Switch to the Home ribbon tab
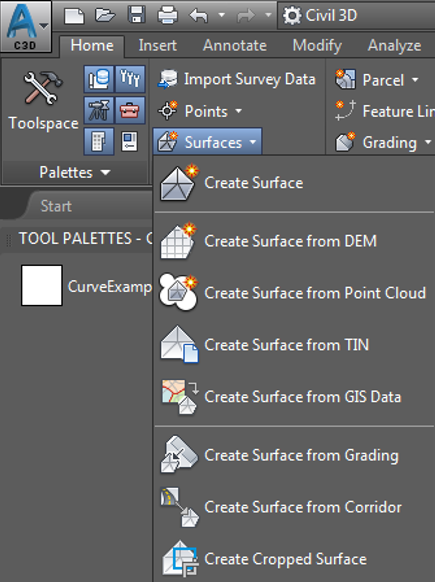 (x=92, y=46)
